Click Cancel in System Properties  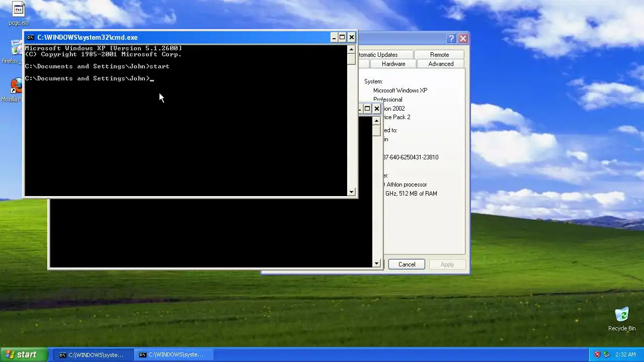coord(407,264)
